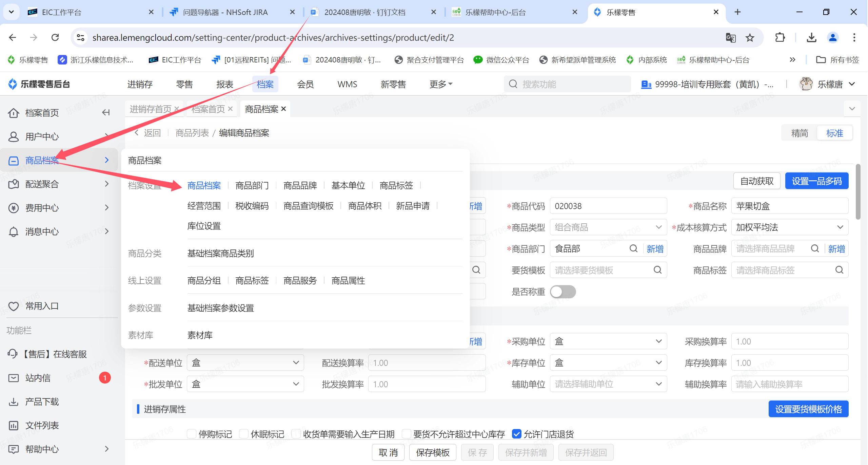Search icon in 商品品牌 field
The height and width of the screenshot is (465, 868).
[815, 249]
